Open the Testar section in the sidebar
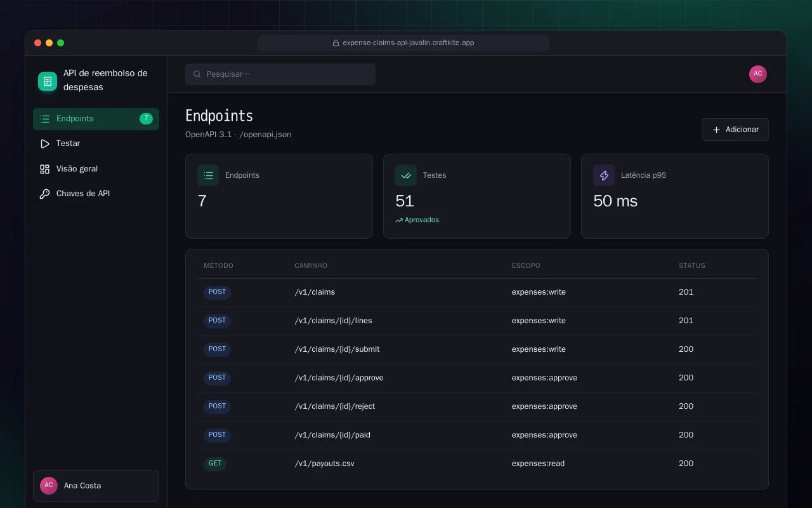Viewport: 812px width, 508px height. pos(96,144)
